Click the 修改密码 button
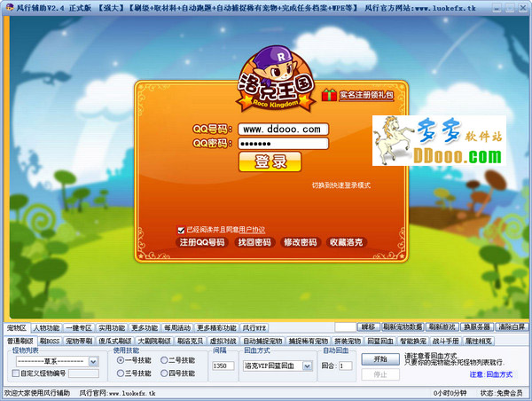This screenshot has width=532, height=401. (x=301, y=242)
